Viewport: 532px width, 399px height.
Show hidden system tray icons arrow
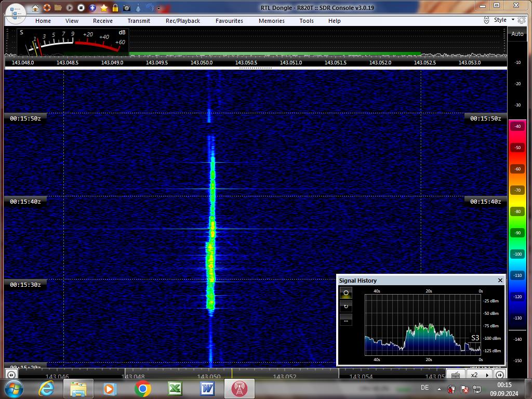(x=439, y=389)
